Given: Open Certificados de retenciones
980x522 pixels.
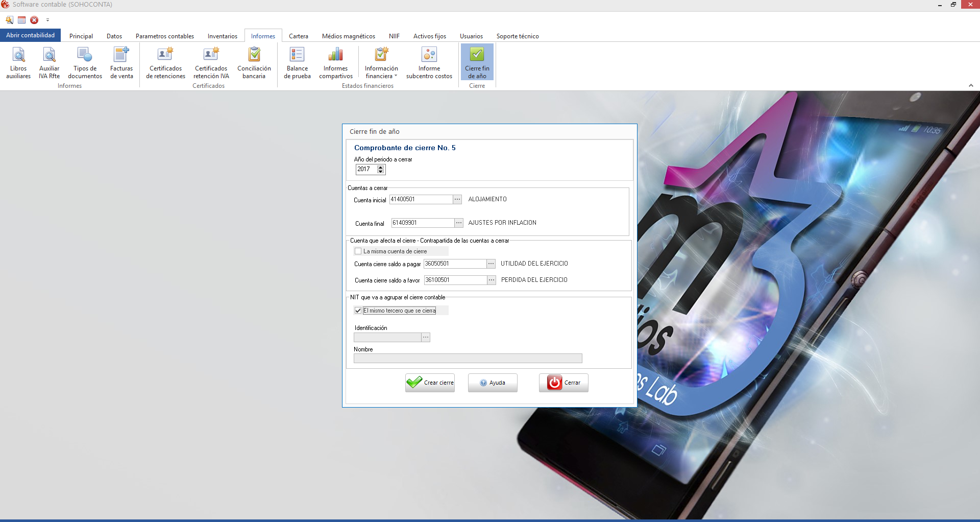Looking at the screenshot, I should click(165, 62).
